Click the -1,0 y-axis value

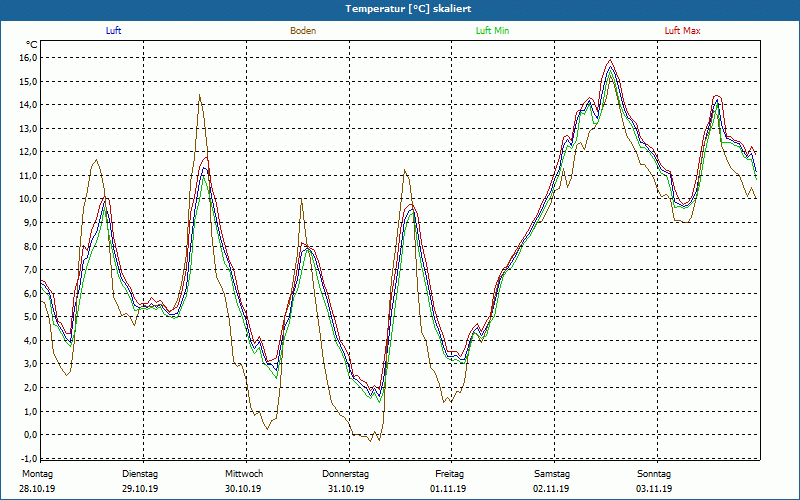coord(30,458)
